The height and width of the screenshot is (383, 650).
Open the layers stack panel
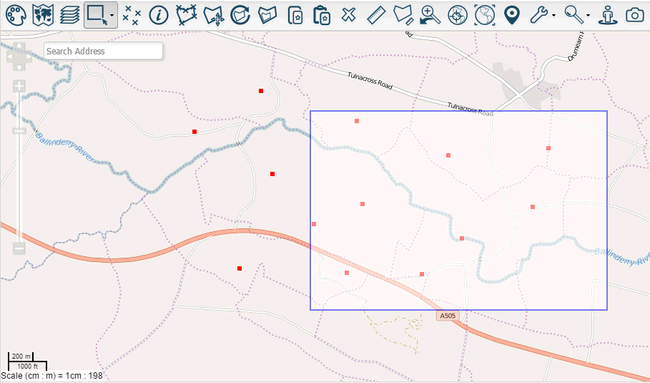pos(70,15)
